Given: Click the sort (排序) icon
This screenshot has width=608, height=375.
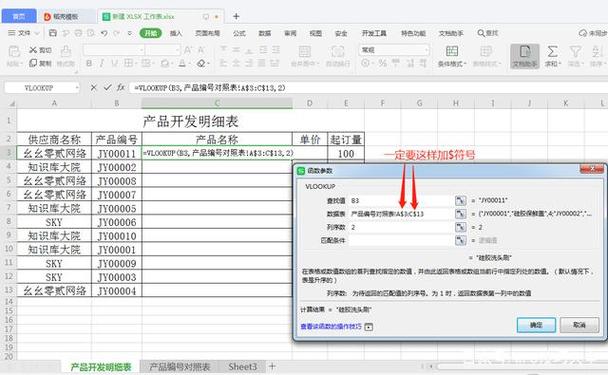Looking at the screenshot, I should 597,51.
